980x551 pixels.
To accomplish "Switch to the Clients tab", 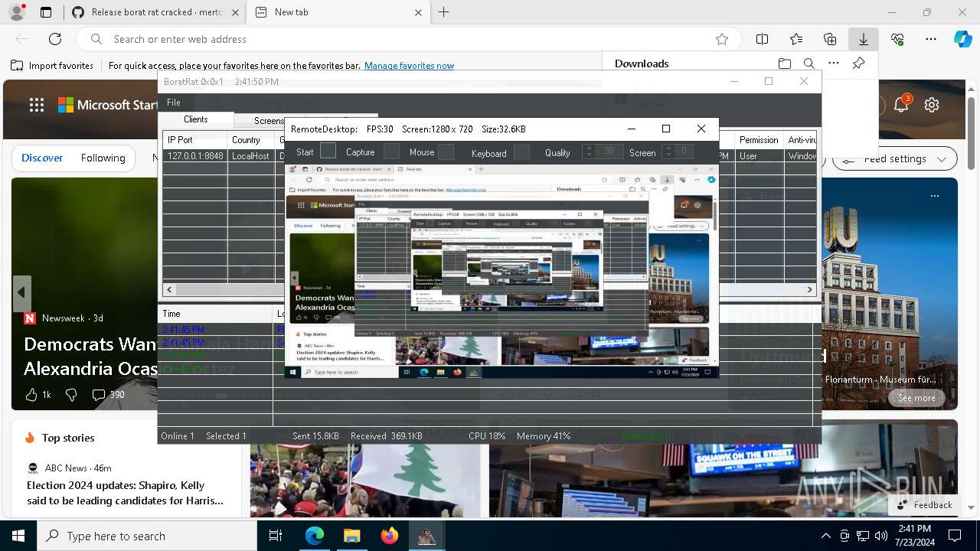I will [195, 119].
